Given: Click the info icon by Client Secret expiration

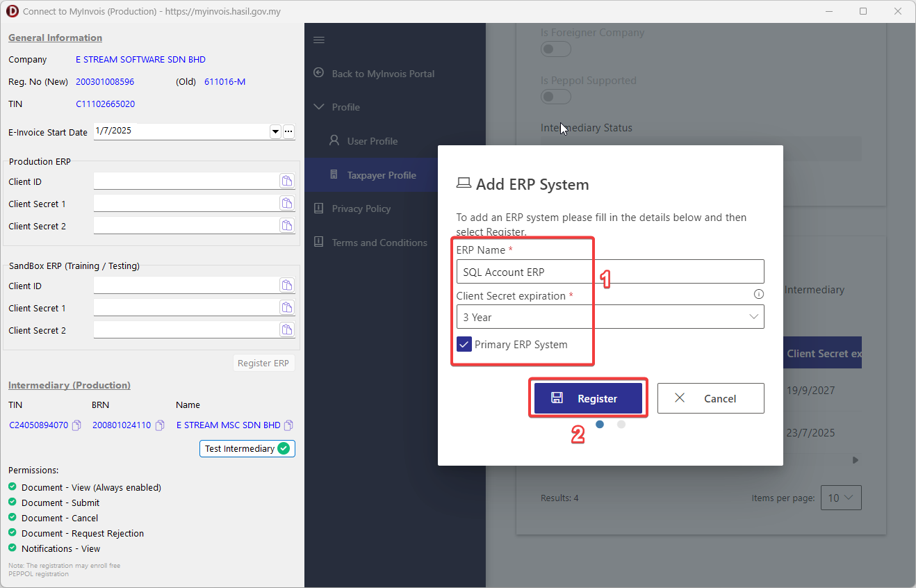Looking at the screenshot, I should click(758, 295).
